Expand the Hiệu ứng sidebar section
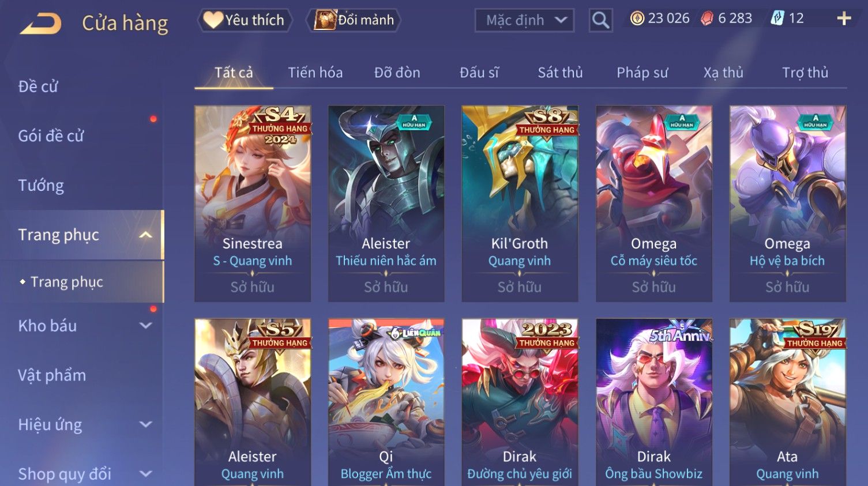This screenshot has width=868, height=486. pos(146,425)
